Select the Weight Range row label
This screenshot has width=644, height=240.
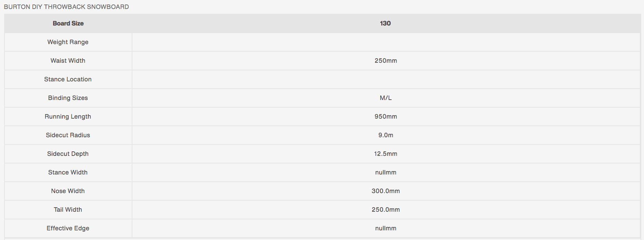[x=68, y=42]
